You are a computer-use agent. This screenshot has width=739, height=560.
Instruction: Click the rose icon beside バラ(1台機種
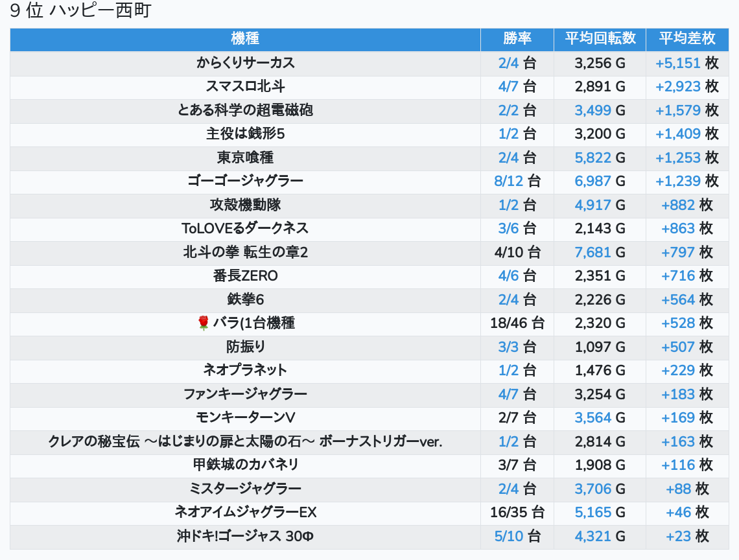[x=204, y=323]
